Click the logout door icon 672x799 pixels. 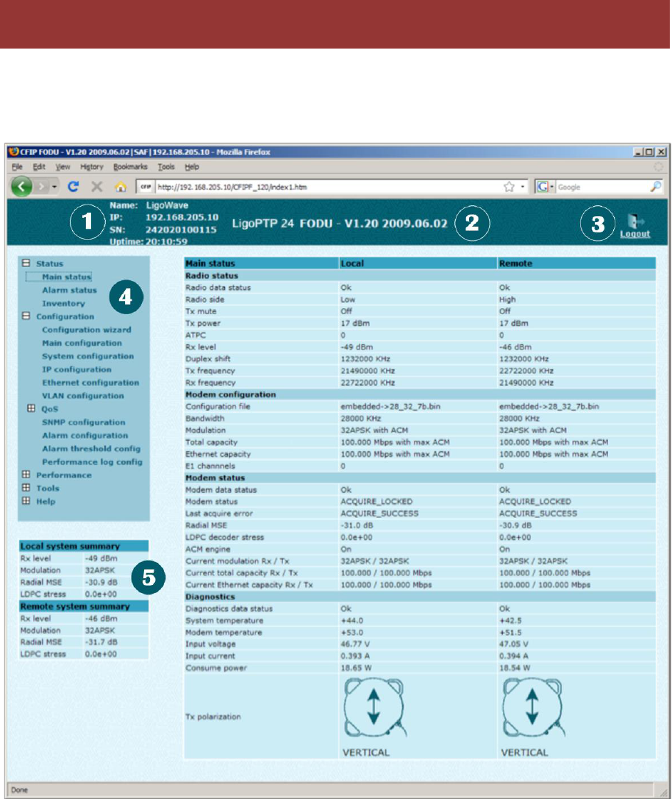pos(635,221)
